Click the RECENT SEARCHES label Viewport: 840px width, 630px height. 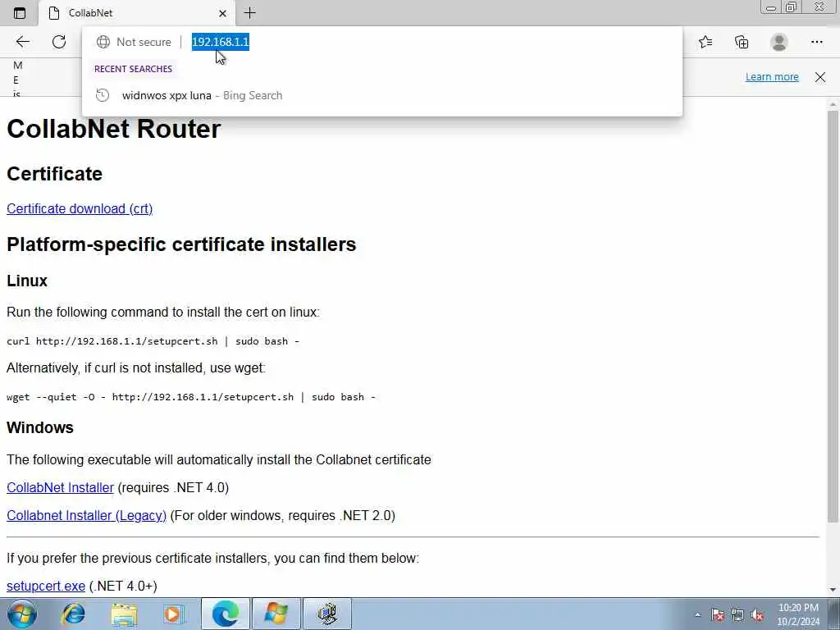[x=133, y=69]
